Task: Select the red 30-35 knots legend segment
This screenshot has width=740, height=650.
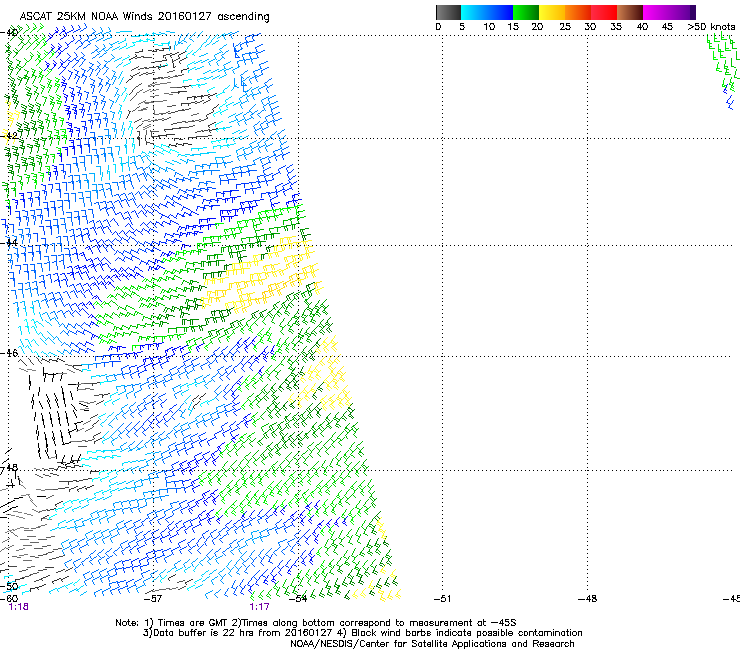Action: click(x=604, y=12)
